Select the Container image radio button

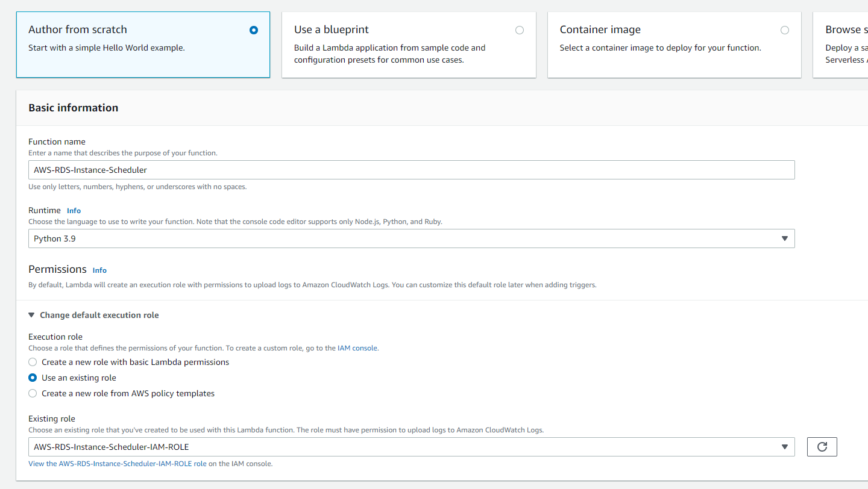(x=784, y=30)
